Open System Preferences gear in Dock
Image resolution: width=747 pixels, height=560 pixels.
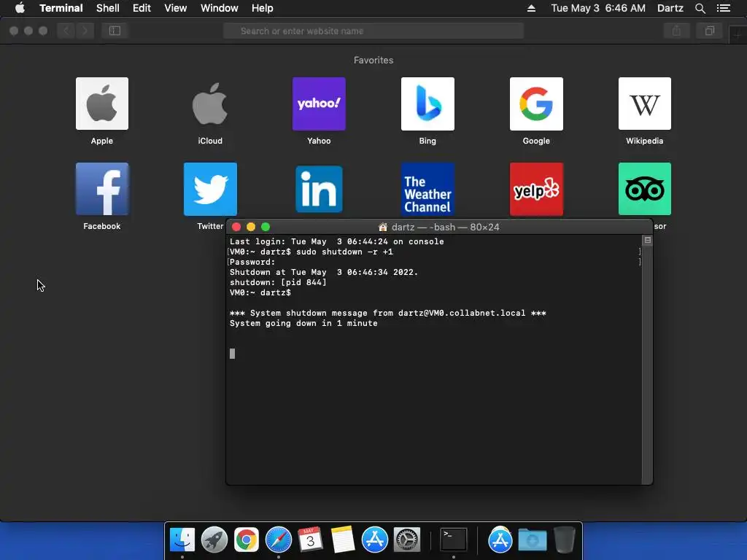(407, 540)
